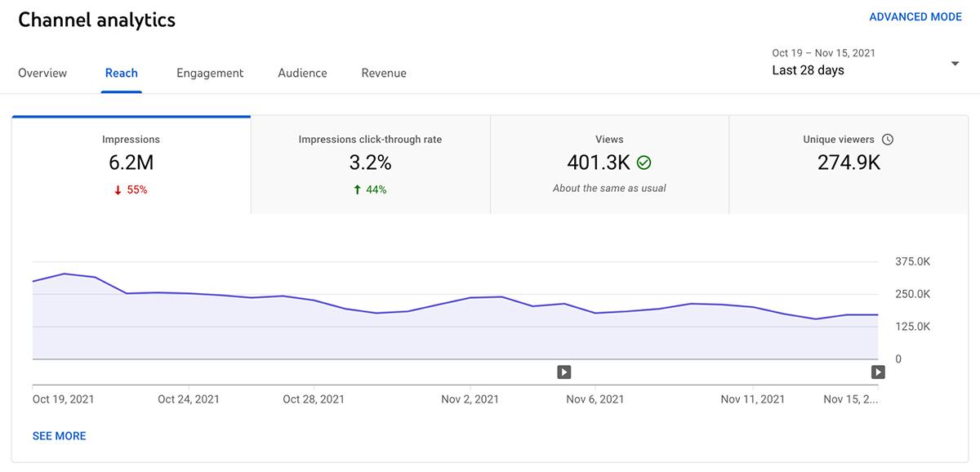Click the red down arrow under 6.2M
This screenshot has height=472, width=980.
tap(117, 189)
